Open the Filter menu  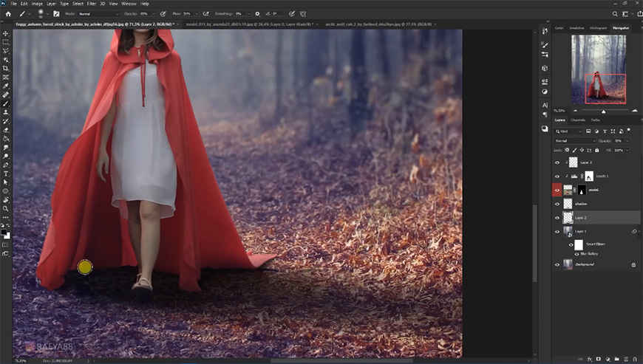[92, 4]
